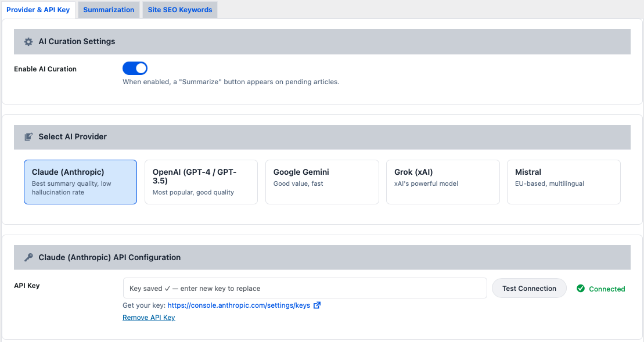The height and width of the screenshot is (342, 644).
Task: Switch to the Summarization tab
Action: 109,10
